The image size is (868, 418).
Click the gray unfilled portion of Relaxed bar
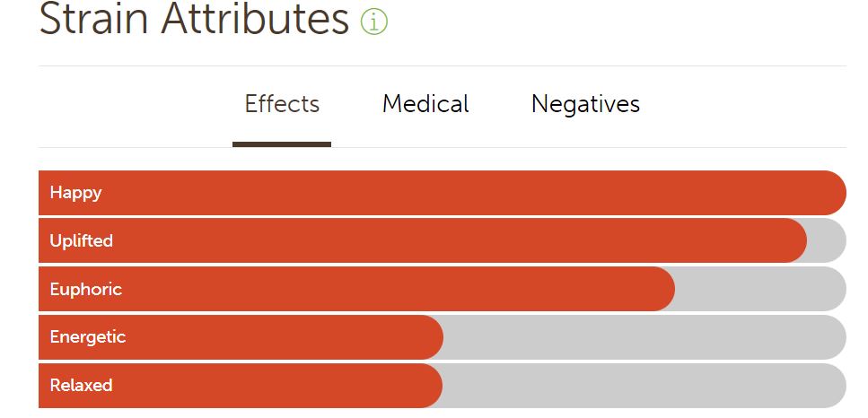[643, 386]
